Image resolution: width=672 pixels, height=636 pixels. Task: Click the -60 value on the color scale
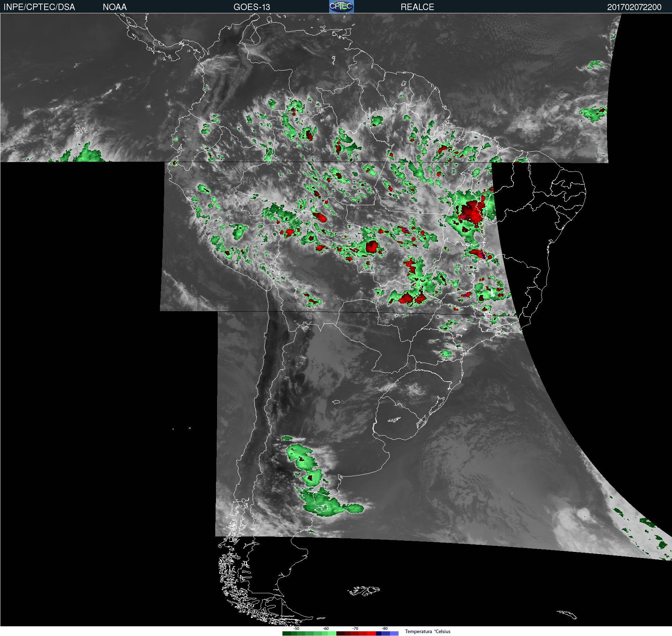click(x=326, y=628)
